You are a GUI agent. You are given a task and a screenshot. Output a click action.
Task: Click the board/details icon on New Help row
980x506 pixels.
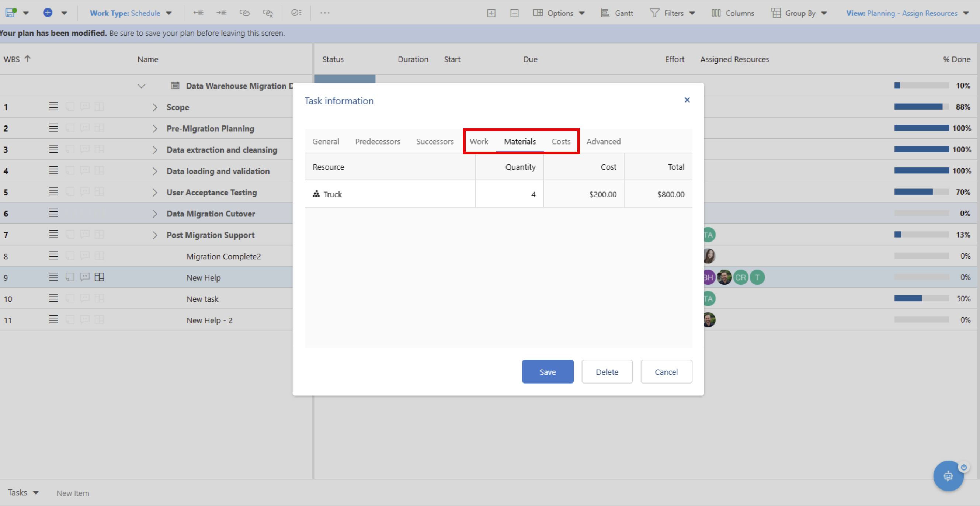tap(99, 277)
